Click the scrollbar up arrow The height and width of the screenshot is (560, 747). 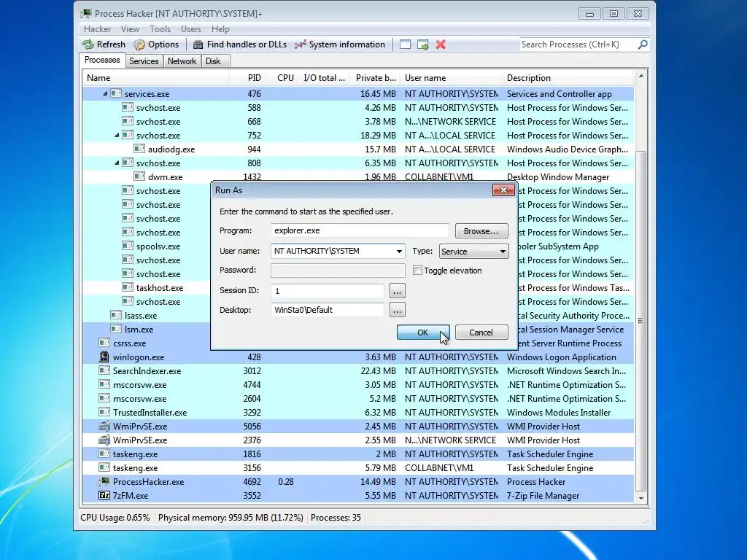click(x=640, y=76)
